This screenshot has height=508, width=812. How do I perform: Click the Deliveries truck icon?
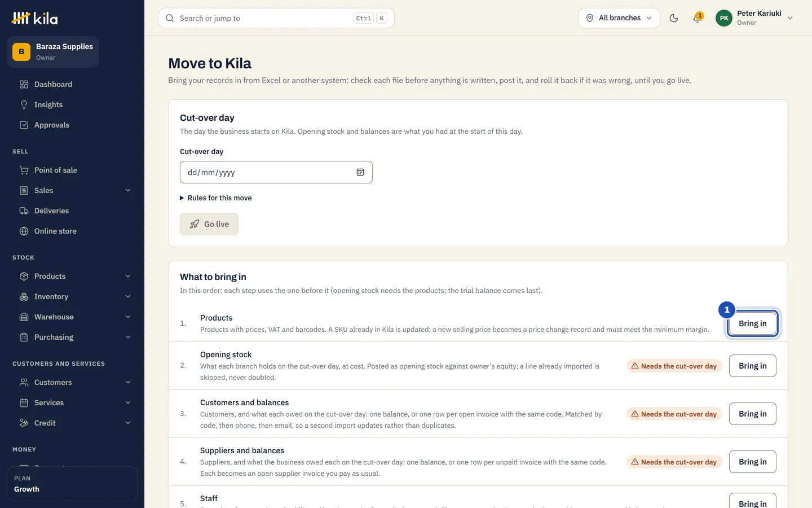[x=24, y=211]
